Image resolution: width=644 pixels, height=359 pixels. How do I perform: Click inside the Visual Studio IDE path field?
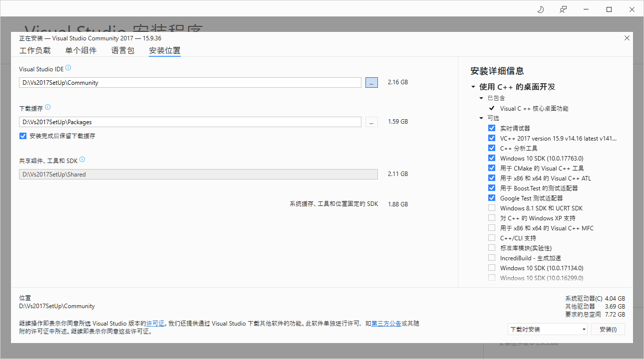pos(190,82)
